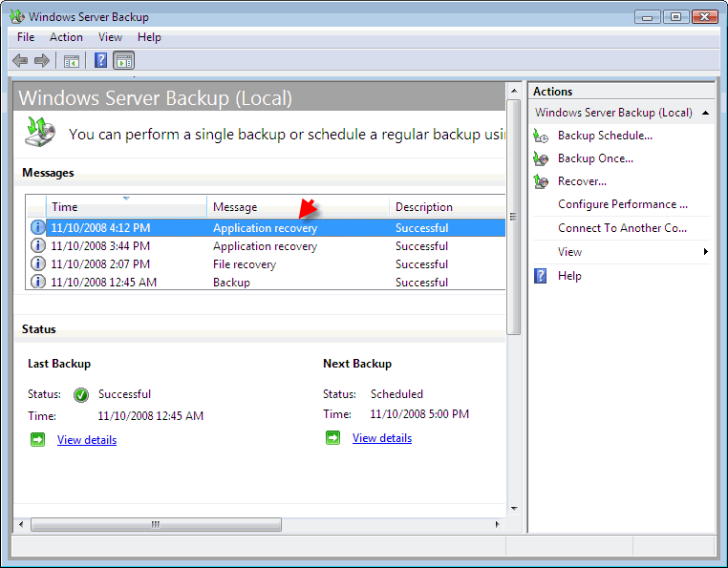Select the 11/10/2008 3:44 PM row
Viewport: 728px width, 568px height.
[x=266, y=246]
